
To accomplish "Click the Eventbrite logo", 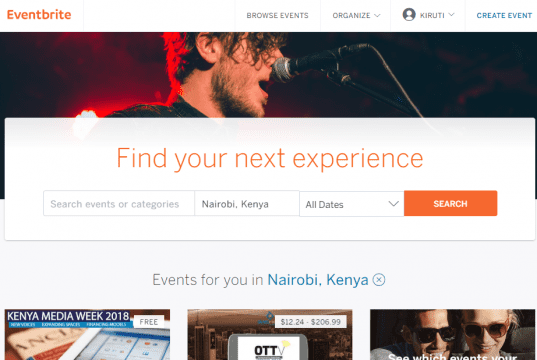I will click(39, 15).
